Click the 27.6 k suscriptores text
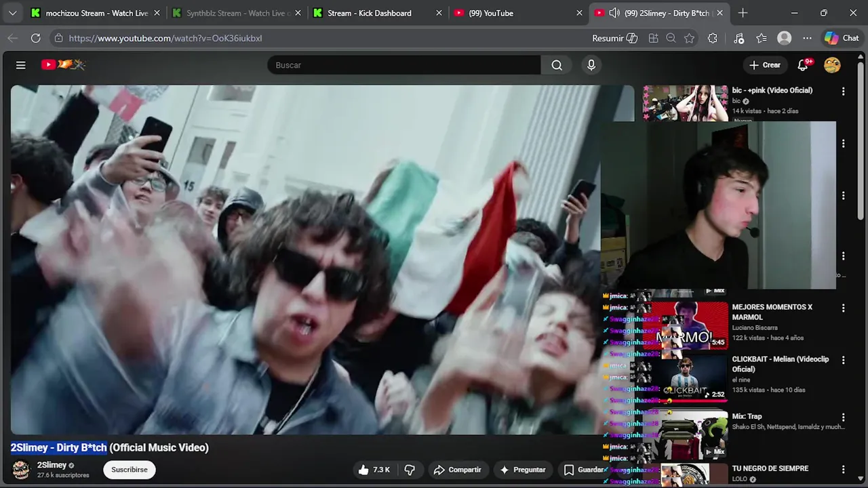The width and height of the screenshot is (868, 488). coord(63,475)
